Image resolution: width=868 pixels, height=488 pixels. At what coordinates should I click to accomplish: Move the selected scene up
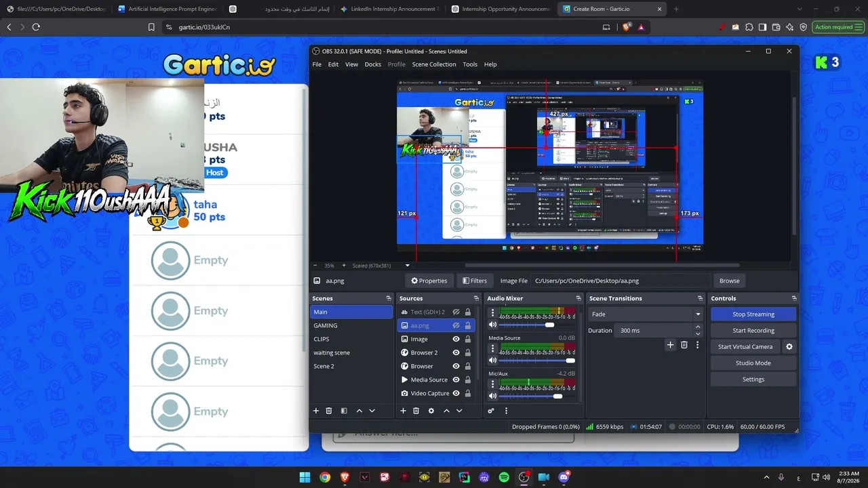(x=359, y=411)
